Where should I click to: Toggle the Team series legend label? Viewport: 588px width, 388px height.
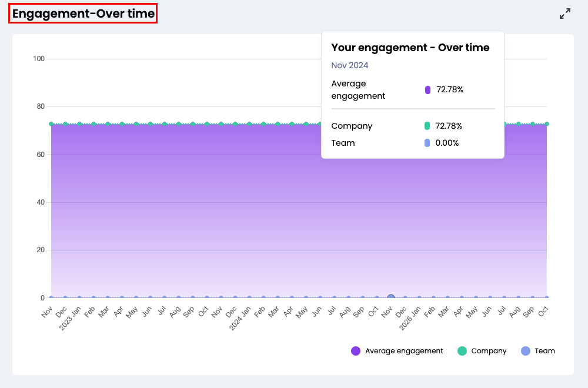point(544,351)
